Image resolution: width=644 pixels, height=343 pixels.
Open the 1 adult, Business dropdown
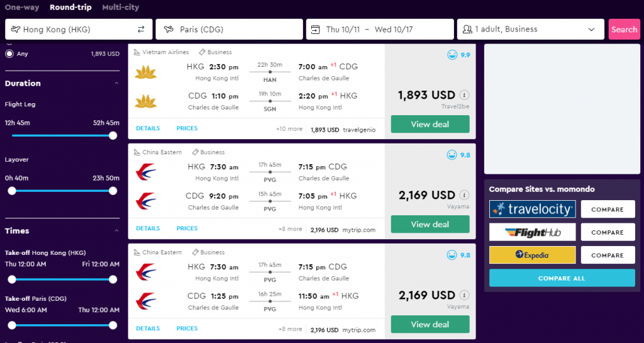coord(531,29)
